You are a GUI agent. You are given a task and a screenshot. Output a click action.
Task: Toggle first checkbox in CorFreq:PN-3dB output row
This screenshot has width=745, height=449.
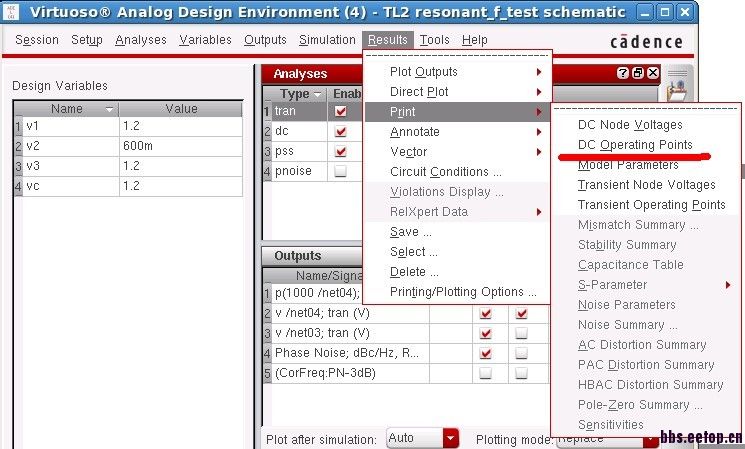485,373
